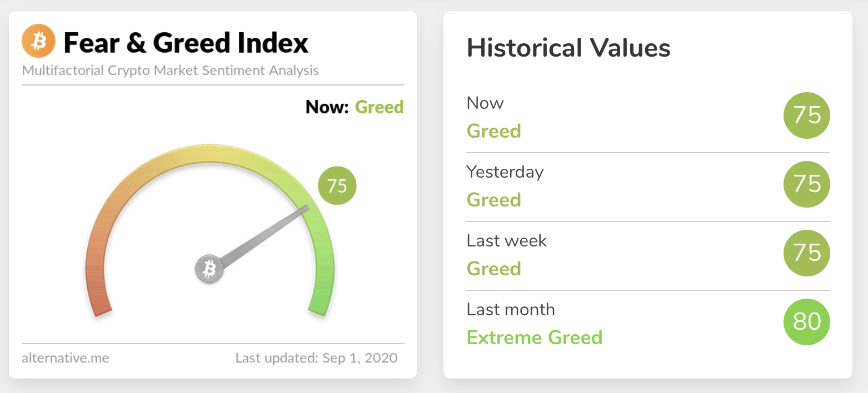Image resolution: width=868 pixels, height=393 pixels.
Task: Select the Last month row label
Action: (x=511, y=309)
